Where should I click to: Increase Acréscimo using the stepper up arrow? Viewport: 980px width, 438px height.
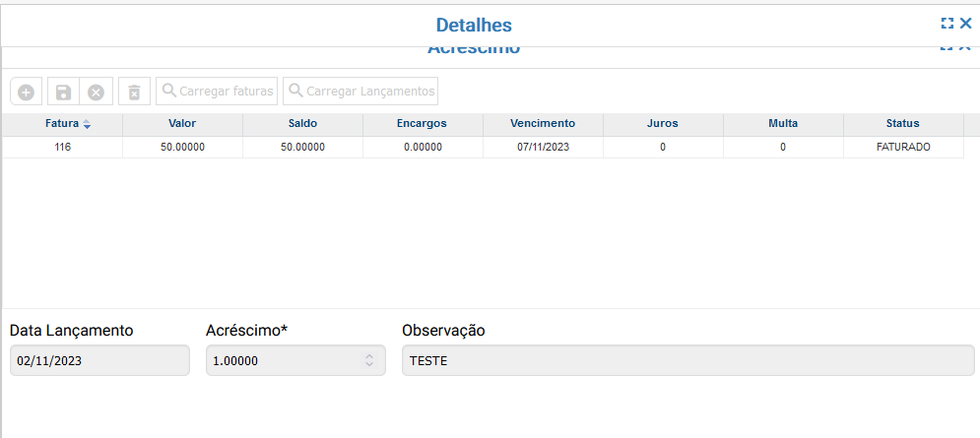coord(369,356)
